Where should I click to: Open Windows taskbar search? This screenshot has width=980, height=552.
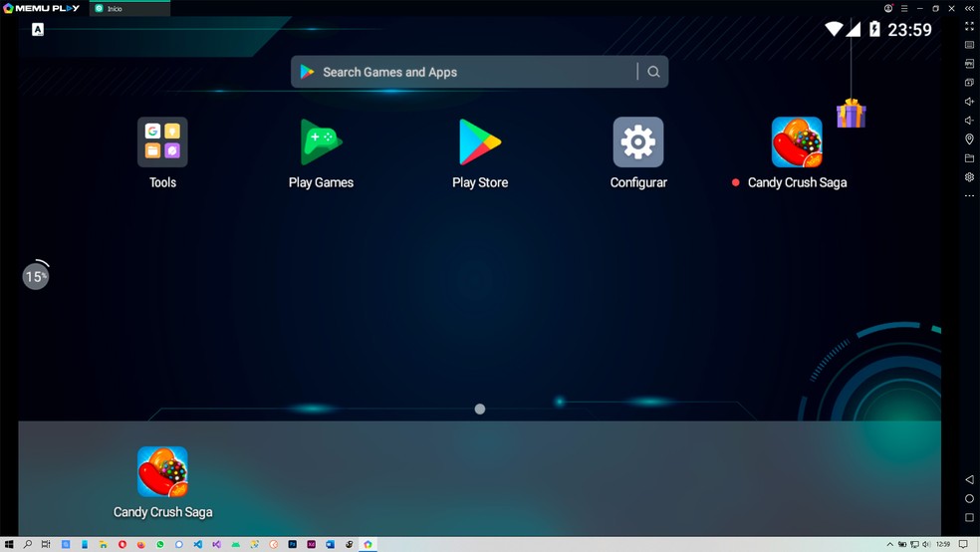(x=28, y=544)
